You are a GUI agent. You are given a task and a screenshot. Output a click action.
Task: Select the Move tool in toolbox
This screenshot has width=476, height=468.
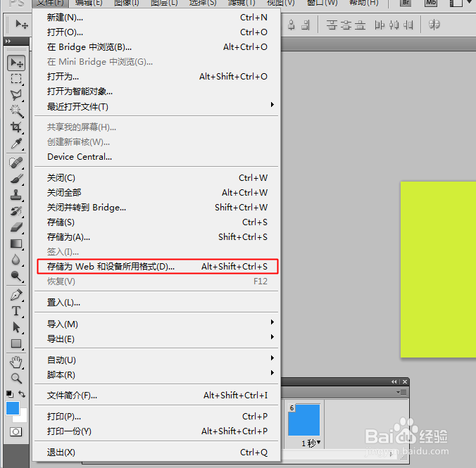point(16,63)
